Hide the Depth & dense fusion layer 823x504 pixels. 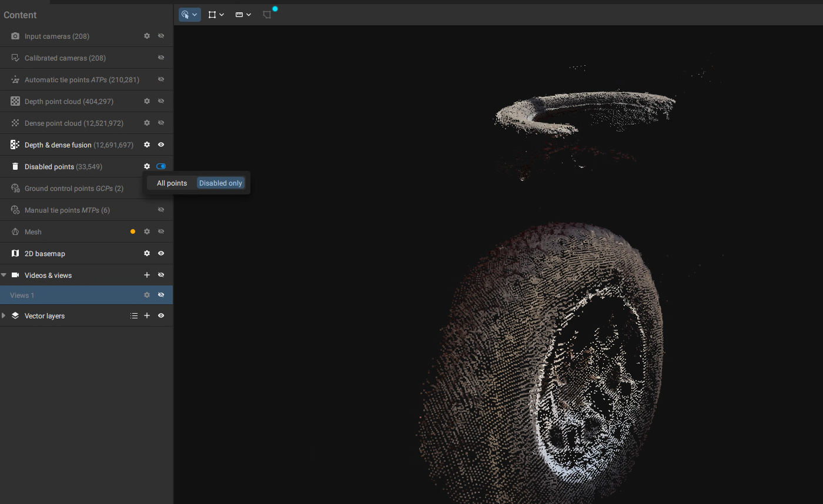pos(160,145)
